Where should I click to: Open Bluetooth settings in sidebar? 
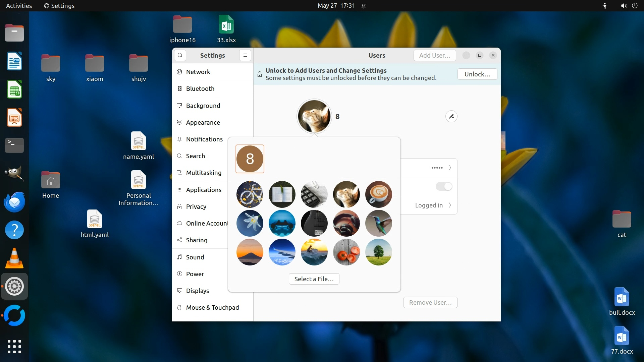(x=200, y=88)
